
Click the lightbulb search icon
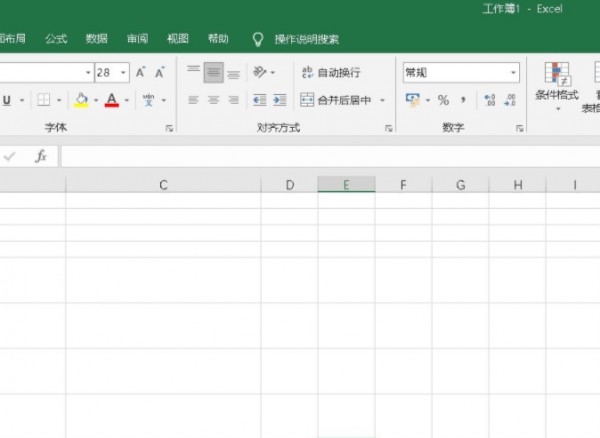pos(258,39)
